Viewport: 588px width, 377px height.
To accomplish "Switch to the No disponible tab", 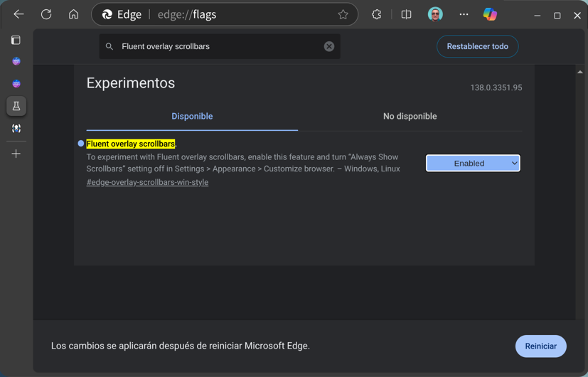I will [410, 116].
